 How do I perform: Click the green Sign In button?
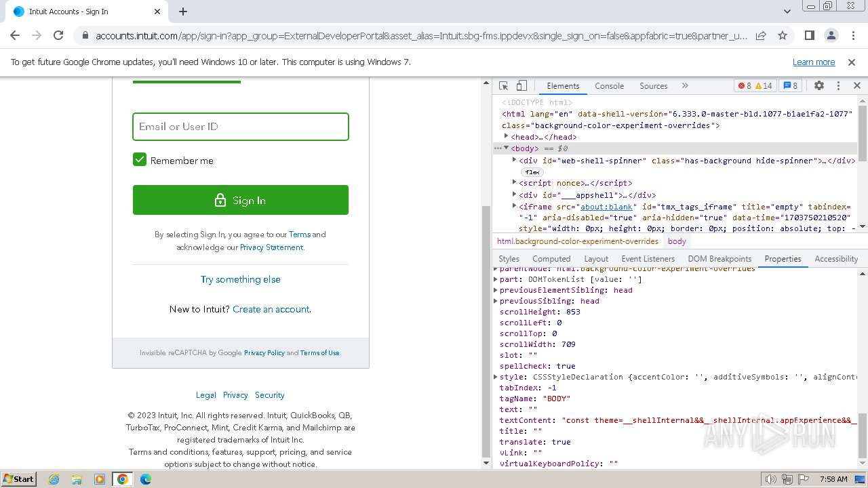tap(241, 200)
